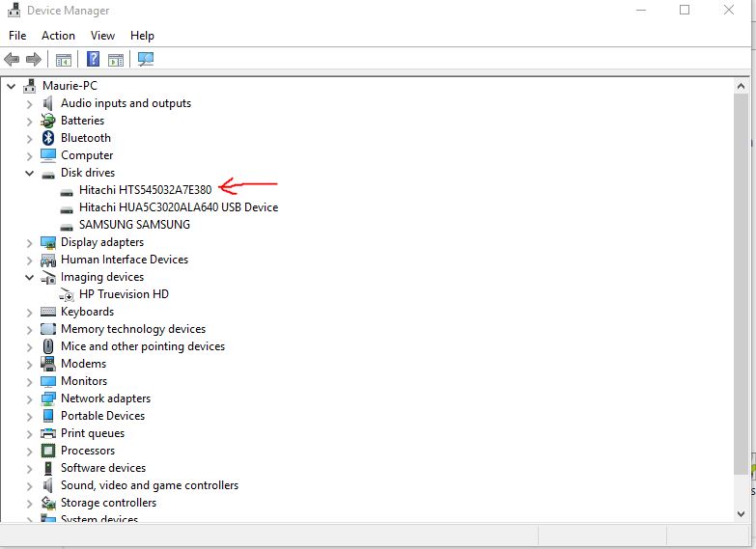Open the Action menu
Screen dimensions: 756x549
pyautogui.click(x=58, y=36)
